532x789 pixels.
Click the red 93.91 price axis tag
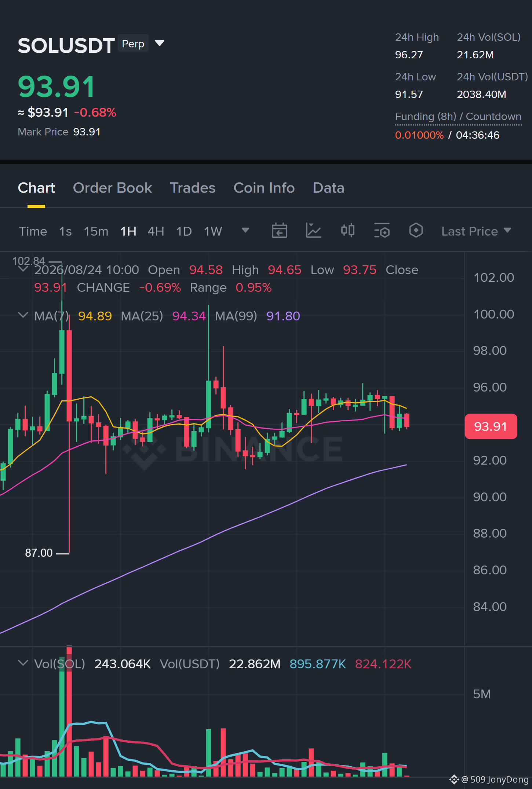click(x=491, y=426)
